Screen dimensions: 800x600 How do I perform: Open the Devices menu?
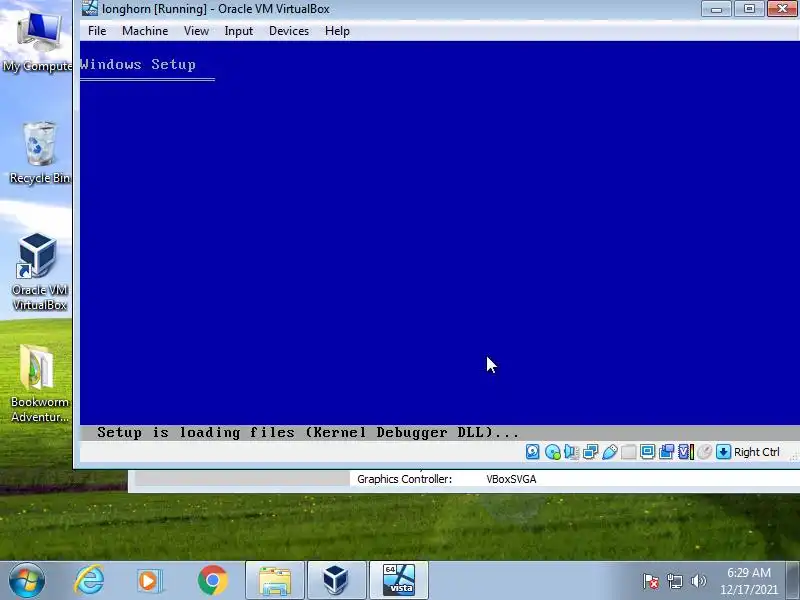[x=289, y=31]
